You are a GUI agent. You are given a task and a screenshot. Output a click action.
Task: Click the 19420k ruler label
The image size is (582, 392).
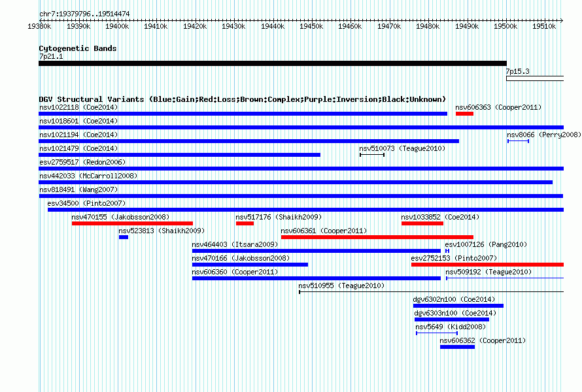[195, 26]
